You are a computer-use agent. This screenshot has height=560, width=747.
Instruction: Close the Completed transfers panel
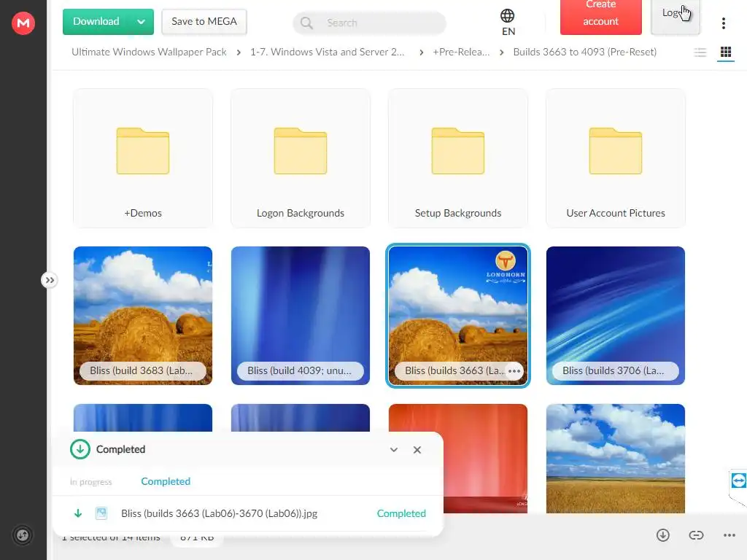pyautogui.click(x=417, y=449)
